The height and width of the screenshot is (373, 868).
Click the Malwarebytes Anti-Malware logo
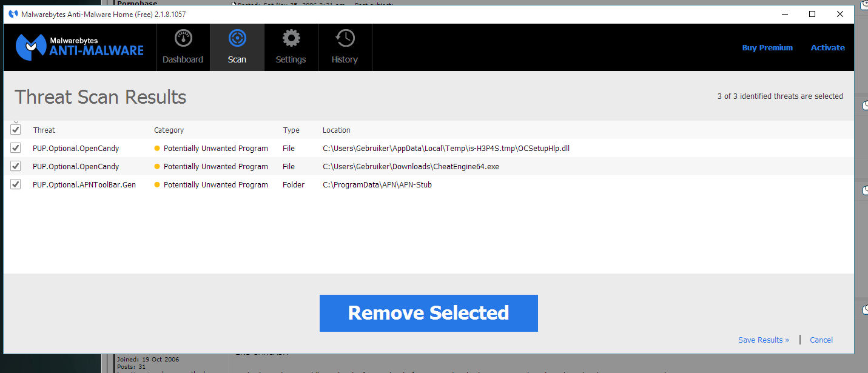[x=79, y=47]
